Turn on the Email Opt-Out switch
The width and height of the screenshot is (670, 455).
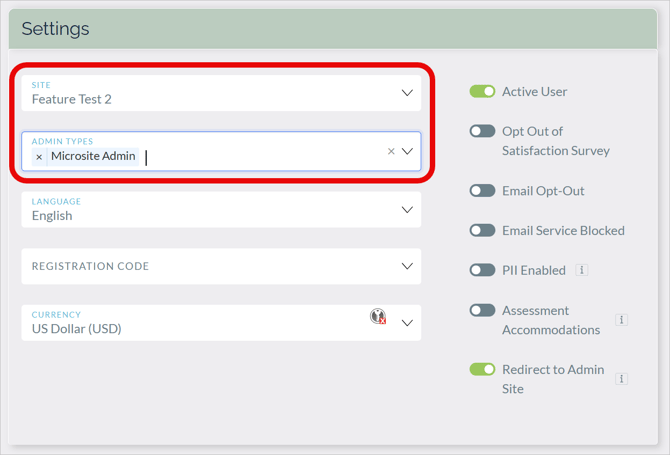pyautogui.click(x=482, y=191)
